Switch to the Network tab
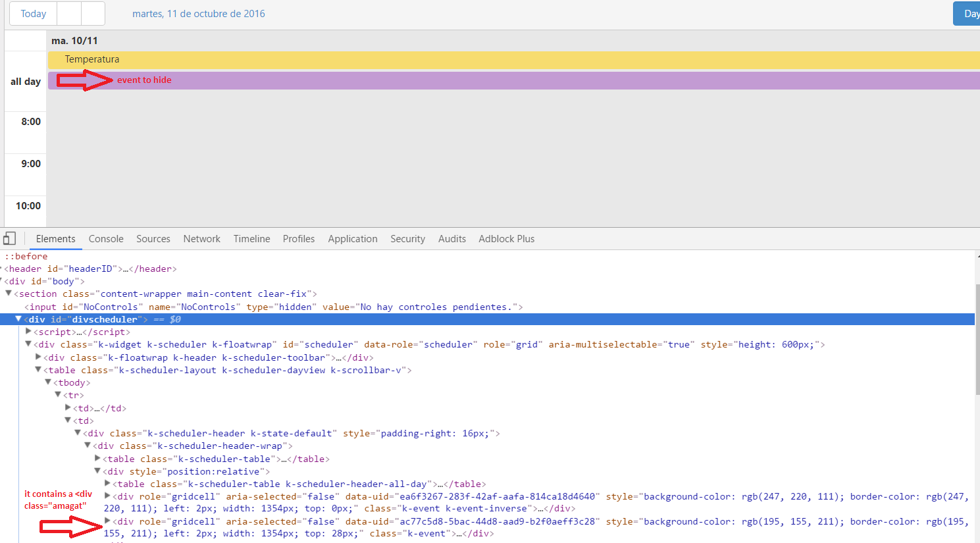The image size is (980, 543). pyautogui.click(x=202, y=239)
